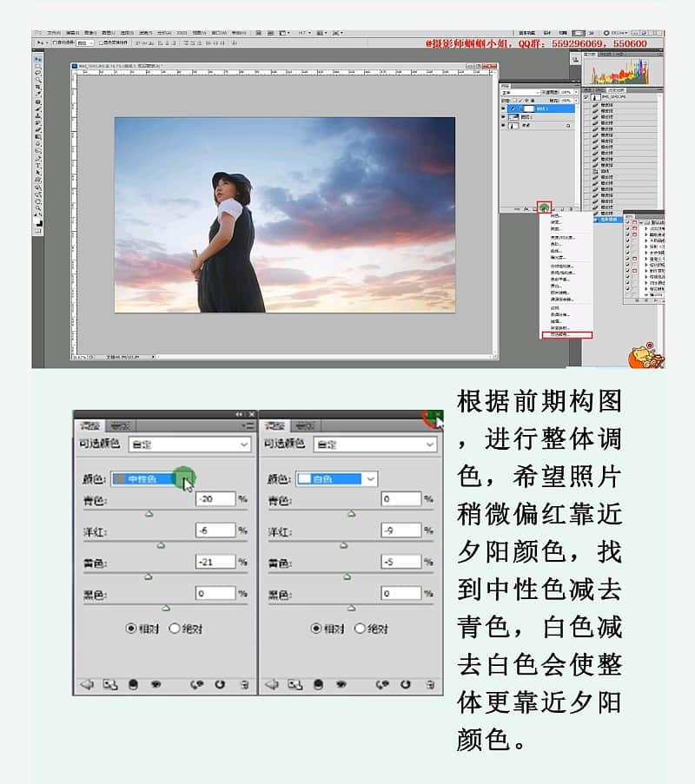Viewport: 695px width, 784px height.
Task: Toggle adjustment visibility eye in Whites panel
Action: pyautogui.click(x=341, y=684)
